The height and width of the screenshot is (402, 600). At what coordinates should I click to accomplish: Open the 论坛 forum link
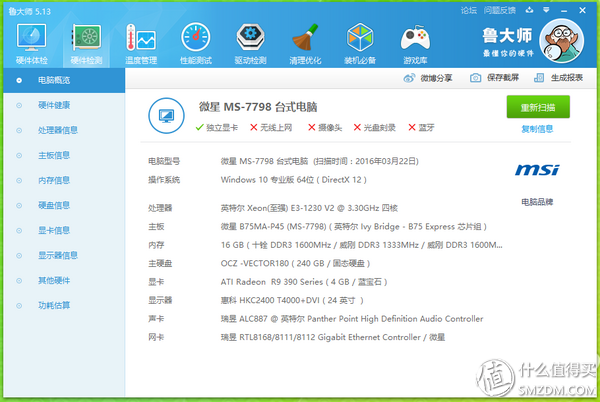pos(469,10)
